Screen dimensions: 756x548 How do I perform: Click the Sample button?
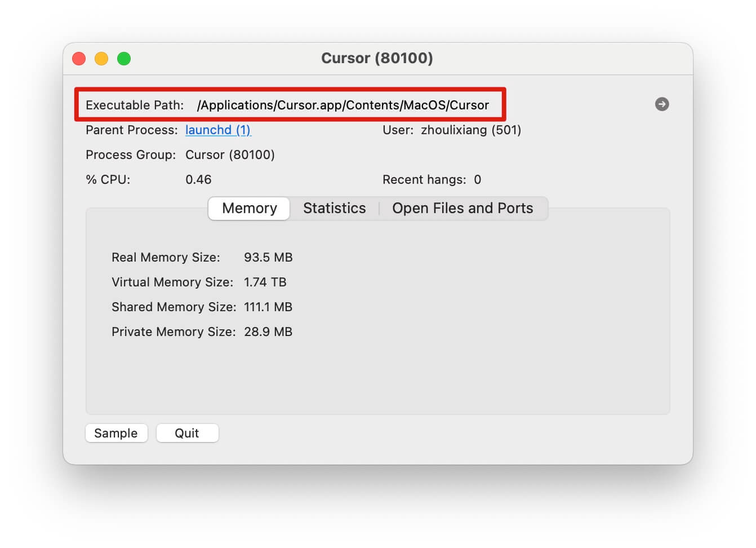click(116, 433)
